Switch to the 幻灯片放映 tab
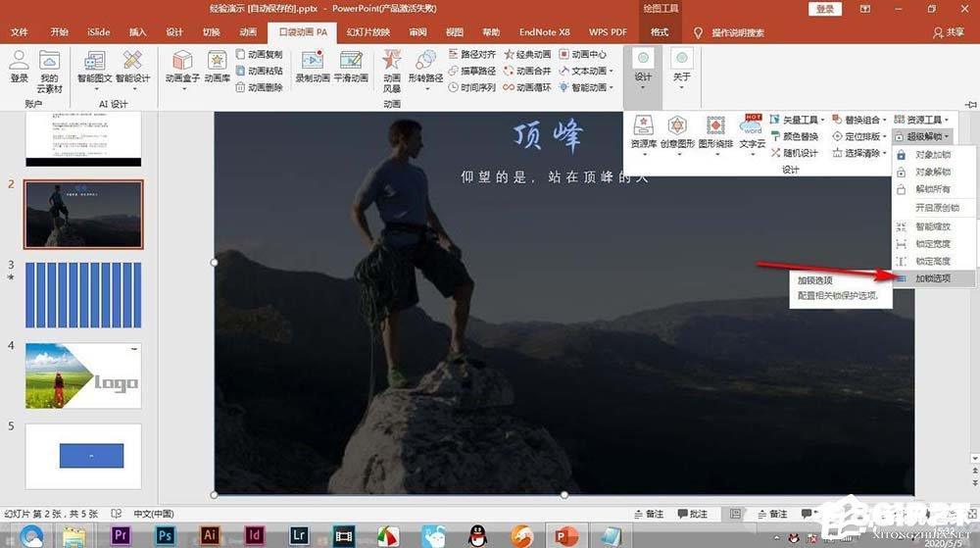Screen dimensions: 980x548 pyautogui.click(x=368, y=32)
